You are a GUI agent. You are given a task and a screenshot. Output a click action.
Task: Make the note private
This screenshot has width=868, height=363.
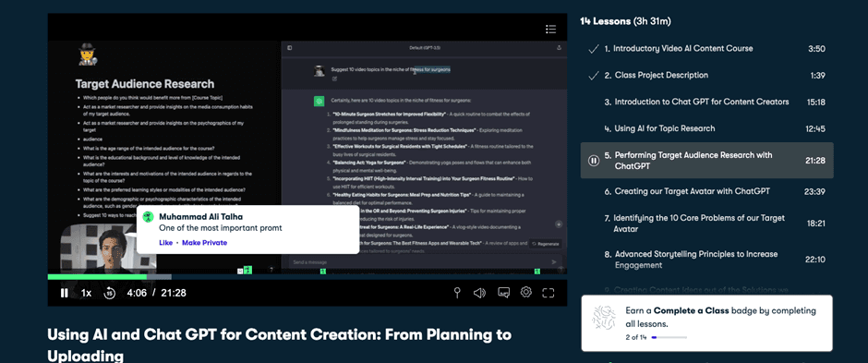[204, 243]
